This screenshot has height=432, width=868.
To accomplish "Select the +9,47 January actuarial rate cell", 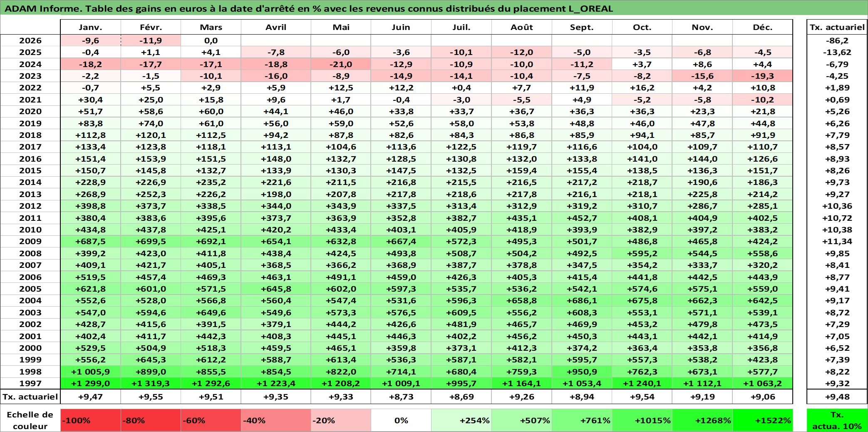I will point(90,397).
